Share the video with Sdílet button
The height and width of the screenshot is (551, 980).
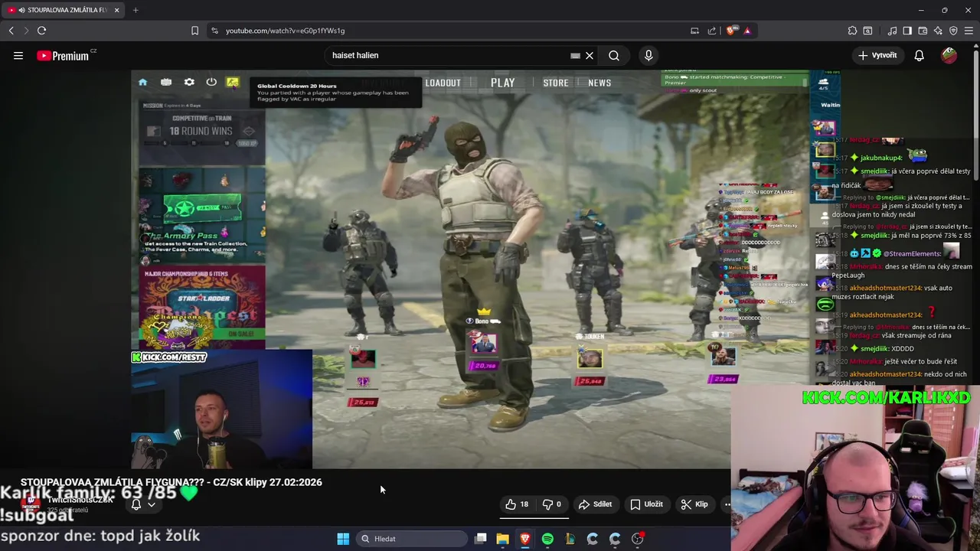click(x=595, y=504)
